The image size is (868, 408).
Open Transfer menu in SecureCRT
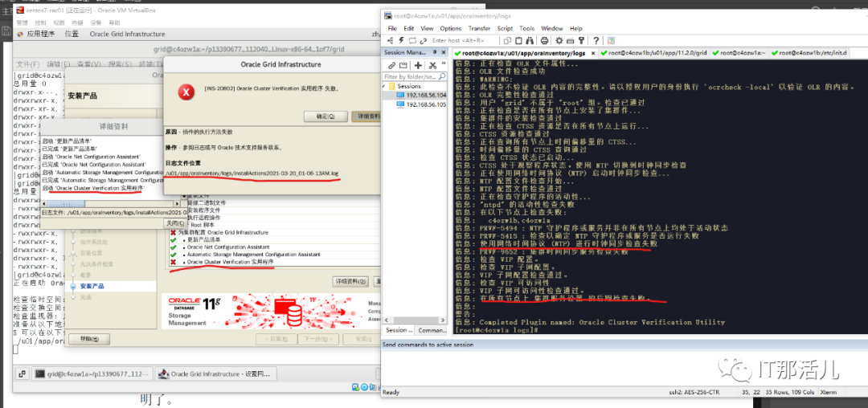[x=479, y=28]
